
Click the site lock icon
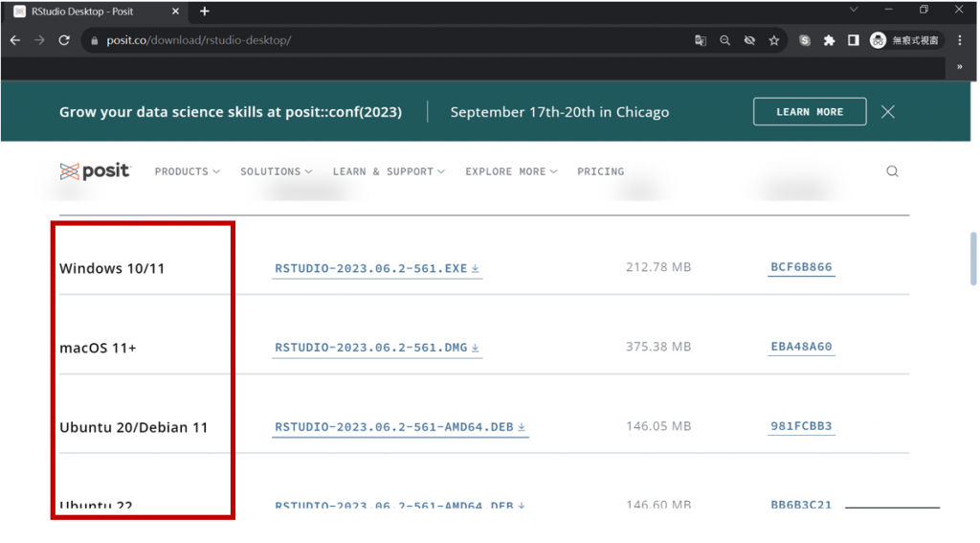[x=95, y=40]
